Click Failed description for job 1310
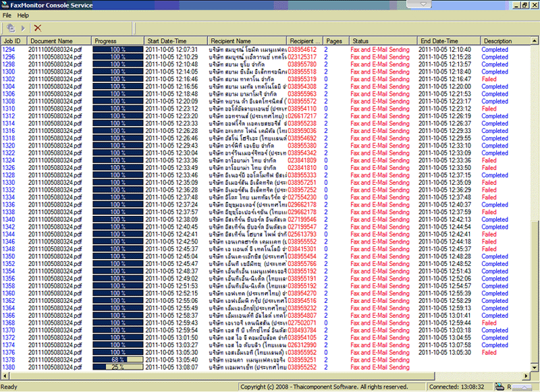This screenshot has height=392, width=540. (x=489, y=109)
